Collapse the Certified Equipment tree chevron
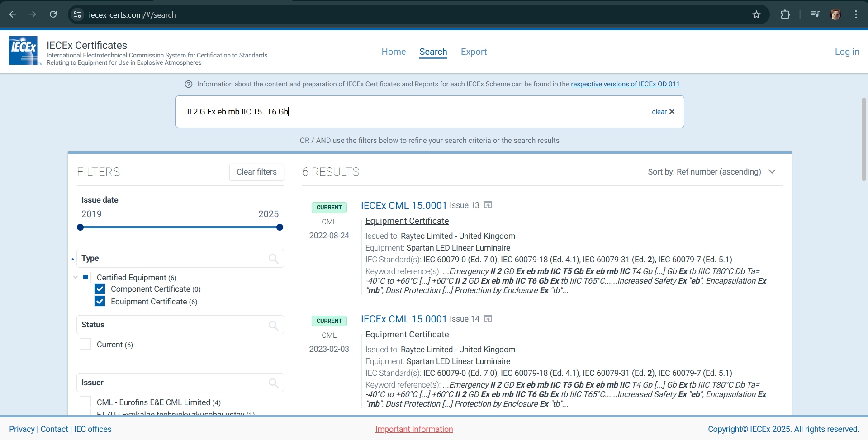Screen dimensions: 868x440 pyautogui.click(x=75, y=277)
